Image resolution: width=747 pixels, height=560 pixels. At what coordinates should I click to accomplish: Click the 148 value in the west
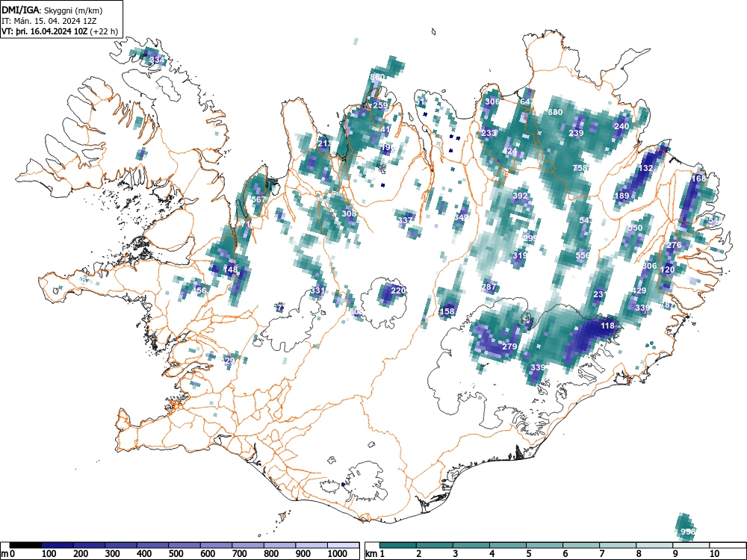(x=231, y=270)
